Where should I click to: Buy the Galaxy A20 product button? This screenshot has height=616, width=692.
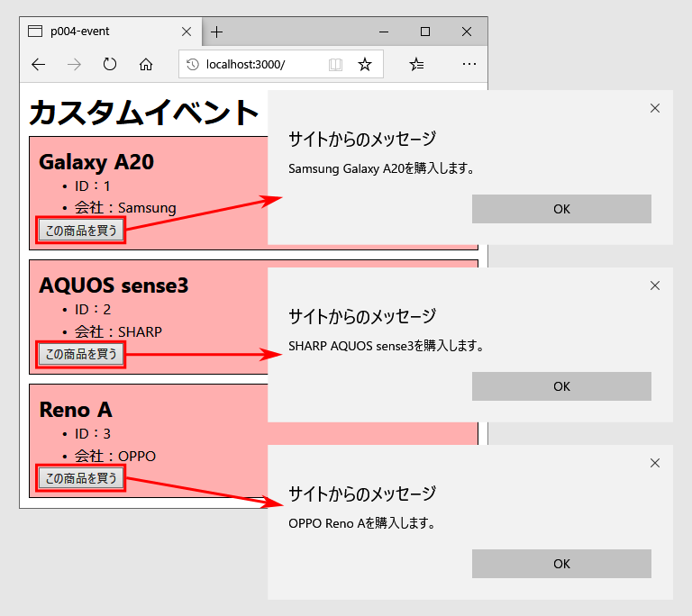tap(81, 231)
